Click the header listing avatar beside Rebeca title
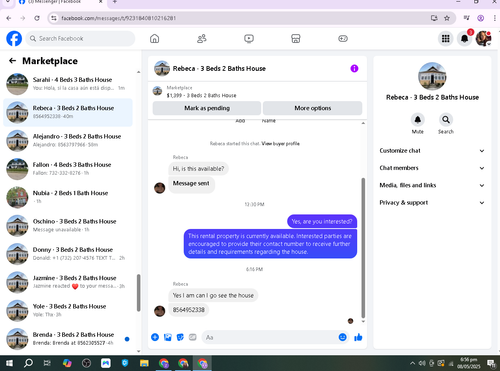 tap(162, 68)
